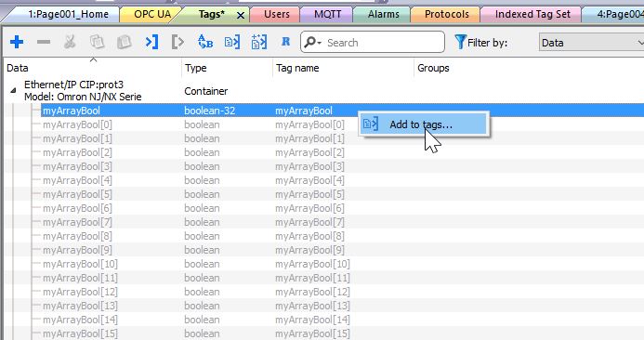Image resolution: width=644 pixels, height=340 pixels.
Task: Click Tag name cell myArrayBool[14]
Action: [x=312, y=320]
